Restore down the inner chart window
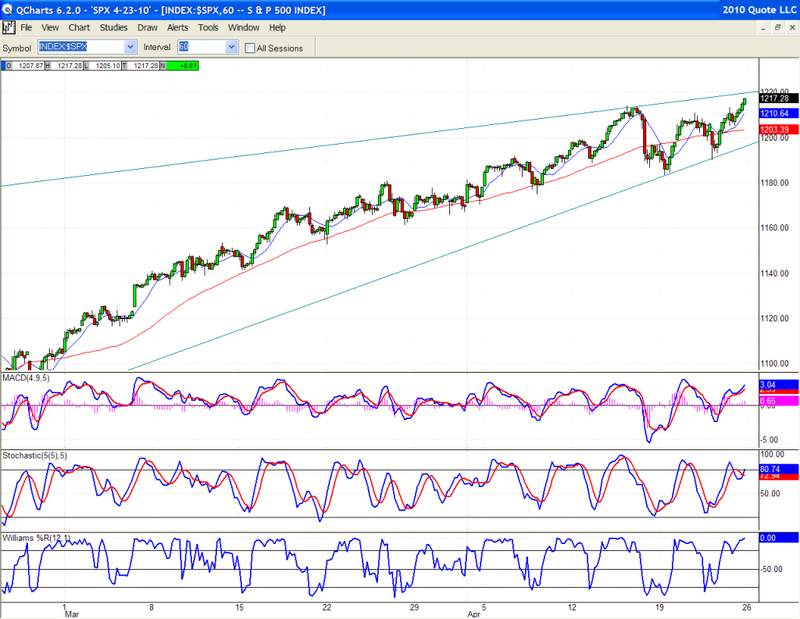The width and height of the screenshot is (800, 619). 776,27
